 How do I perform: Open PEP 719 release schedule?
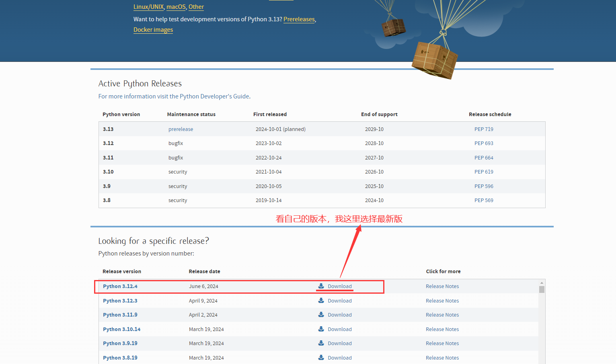pos(484,129)
